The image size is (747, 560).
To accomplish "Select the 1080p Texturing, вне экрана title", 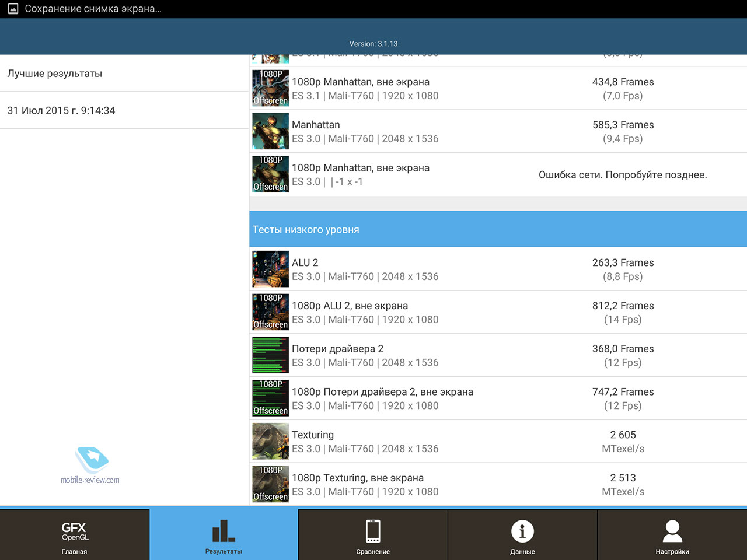I will point(358,478).
